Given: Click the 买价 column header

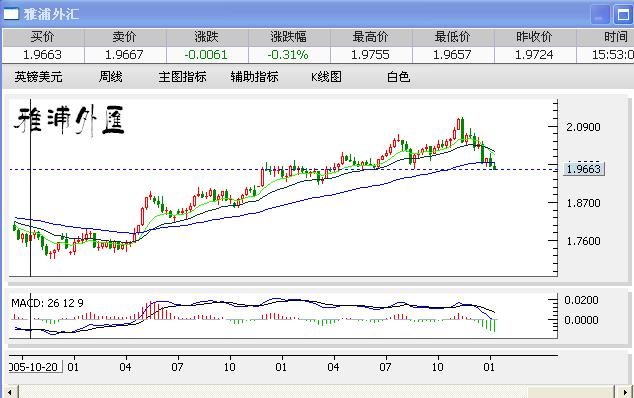Looking at the screenshot, I should (43, 37).
